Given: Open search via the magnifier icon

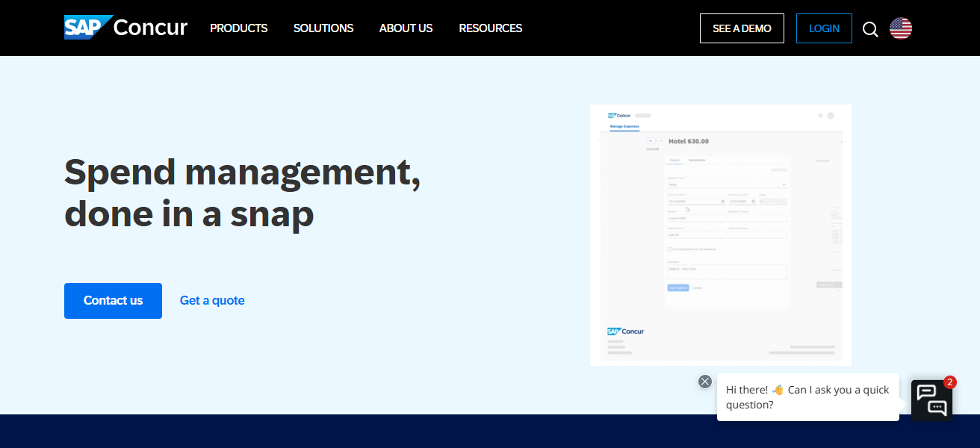Looking at the screenshot, I should [x=869, y=28].
